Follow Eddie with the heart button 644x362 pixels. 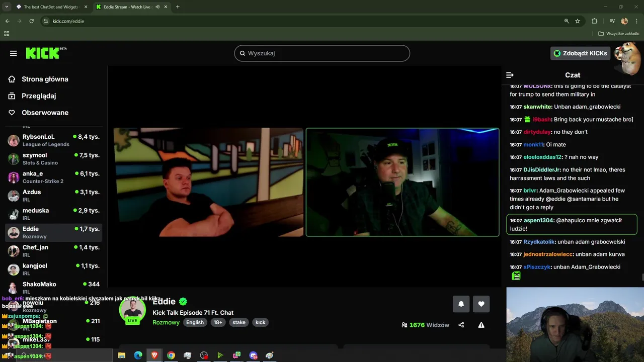(481, 304)
